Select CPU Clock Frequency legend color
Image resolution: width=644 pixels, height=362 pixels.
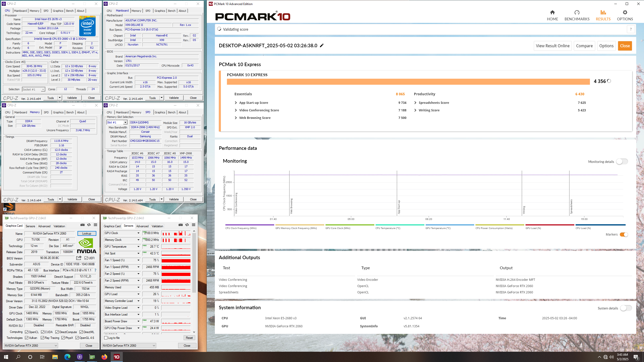click(x=250, y=225)
